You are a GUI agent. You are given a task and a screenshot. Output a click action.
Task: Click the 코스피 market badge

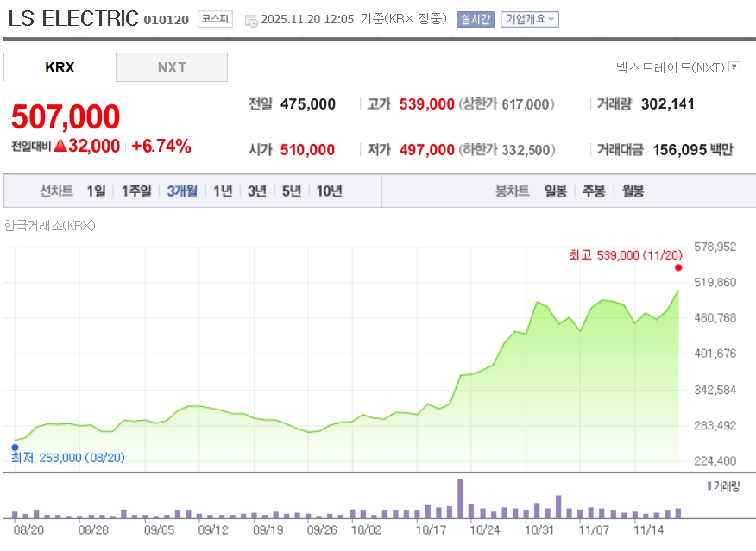coord(214,19)
